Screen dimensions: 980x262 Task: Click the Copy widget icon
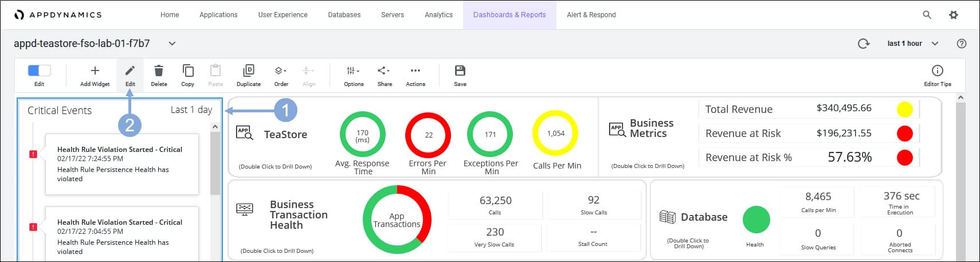click(187, 71)
